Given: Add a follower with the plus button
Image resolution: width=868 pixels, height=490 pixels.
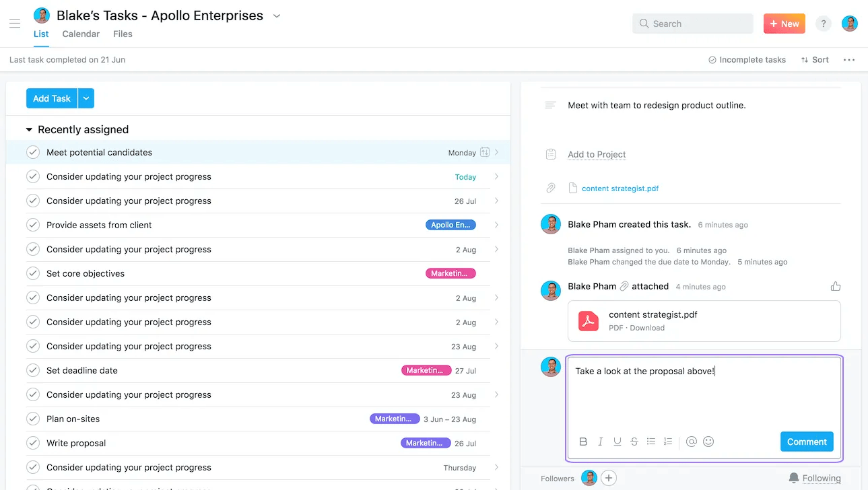Looking at the screenshot, I should click(x=608, y=478).
